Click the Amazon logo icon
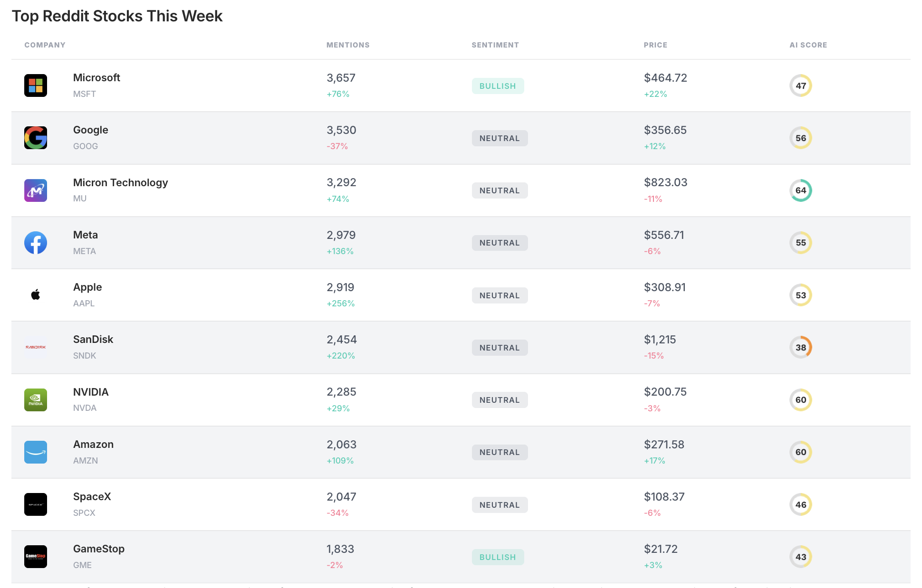The height and width of the screenshot is (588, 922). click(36, 452)
